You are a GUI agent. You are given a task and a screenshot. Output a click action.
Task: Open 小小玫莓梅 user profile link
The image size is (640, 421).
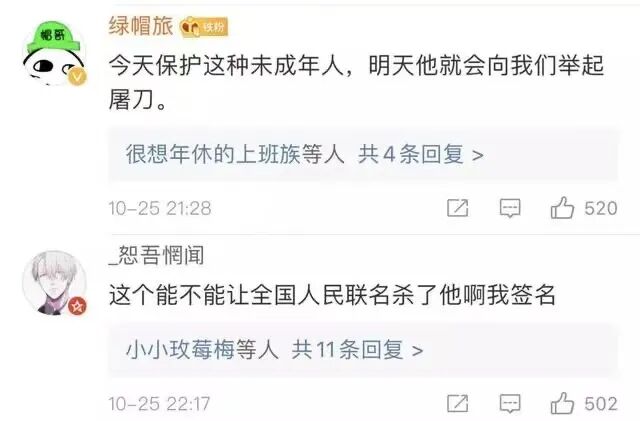(x=180, y=350)
